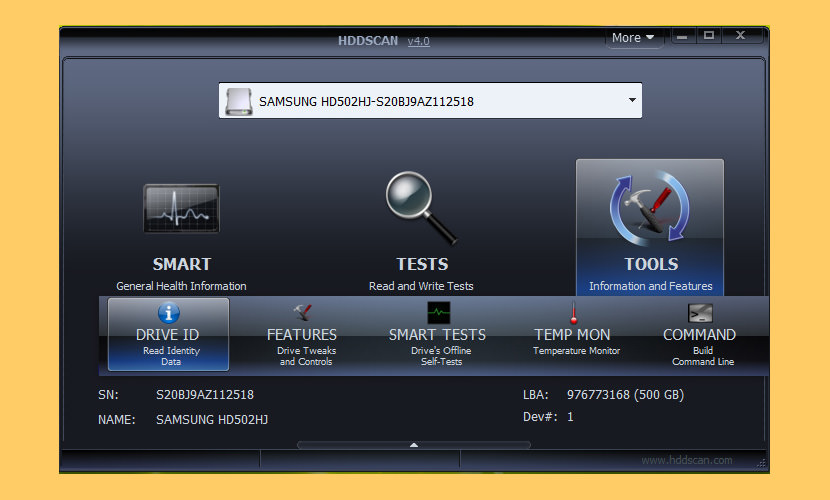
Task: Open the SMART health monitor icon
Action: click(x=181, y=209)
